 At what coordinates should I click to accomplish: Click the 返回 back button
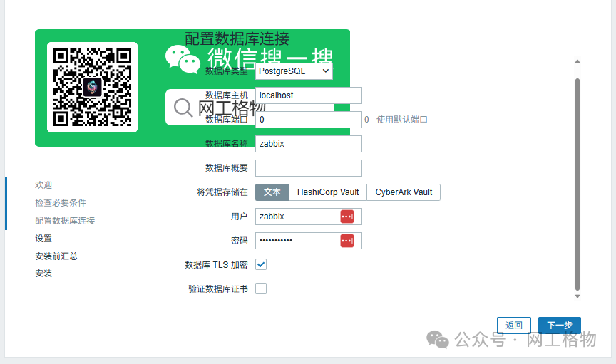[x=514, y=325]
